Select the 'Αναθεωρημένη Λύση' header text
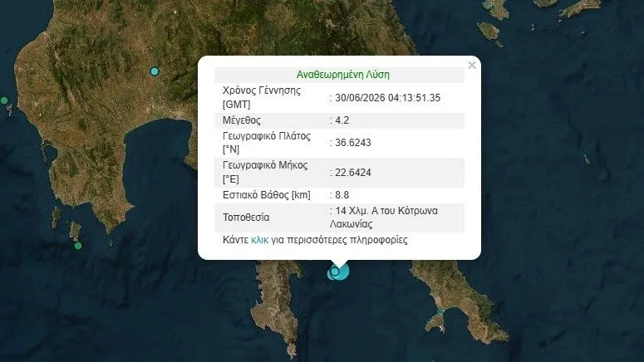Screen dimensions: 644x362 point(343,75)
